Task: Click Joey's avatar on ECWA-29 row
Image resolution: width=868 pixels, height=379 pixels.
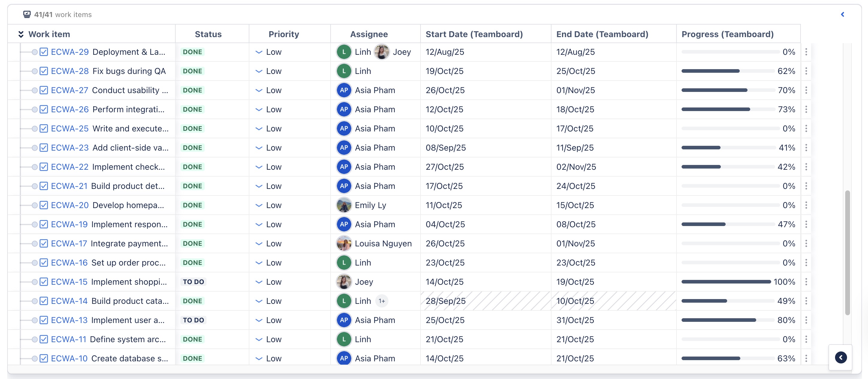Action: tap(382, 52)
